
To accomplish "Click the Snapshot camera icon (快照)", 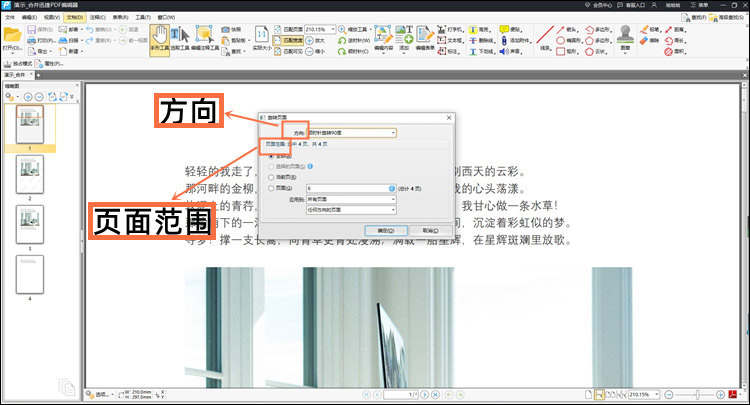I will (x=225, y=30).
